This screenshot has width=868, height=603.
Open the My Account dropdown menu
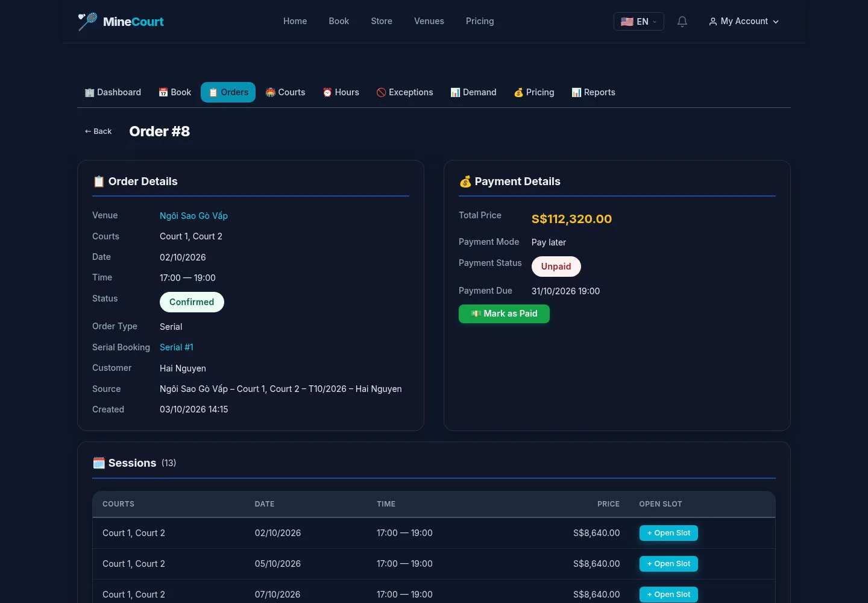point(744,22)
